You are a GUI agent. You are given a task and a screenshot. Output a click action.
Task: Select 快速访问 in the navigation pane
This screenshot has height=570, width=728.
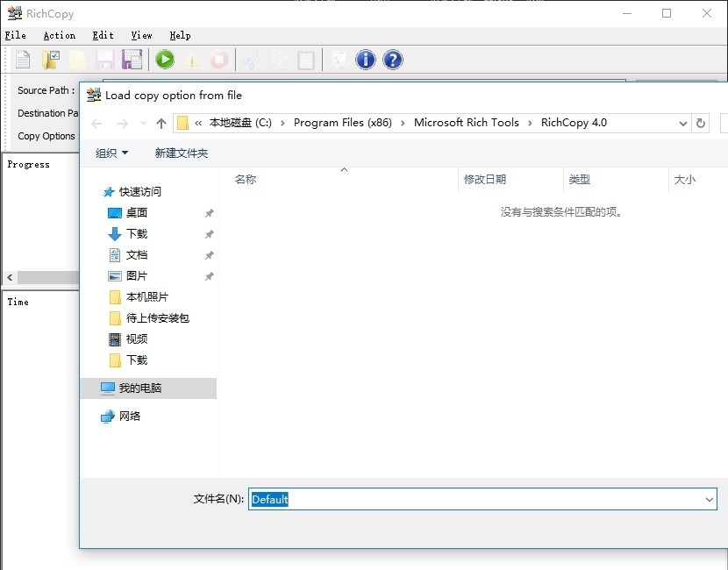point(139,192)
